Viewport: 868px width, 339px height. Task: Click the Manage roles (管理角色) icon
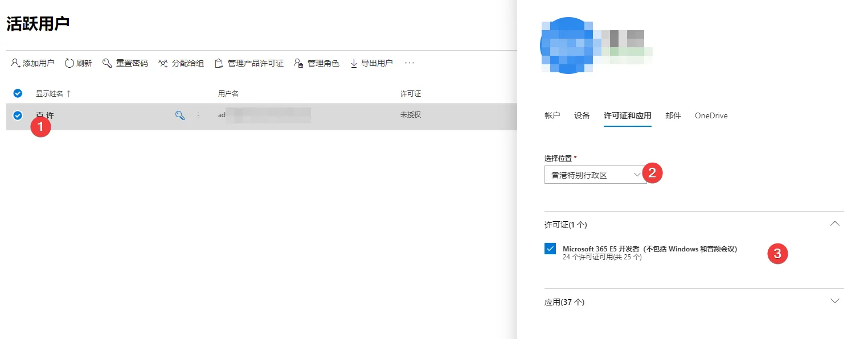(298, 63)
